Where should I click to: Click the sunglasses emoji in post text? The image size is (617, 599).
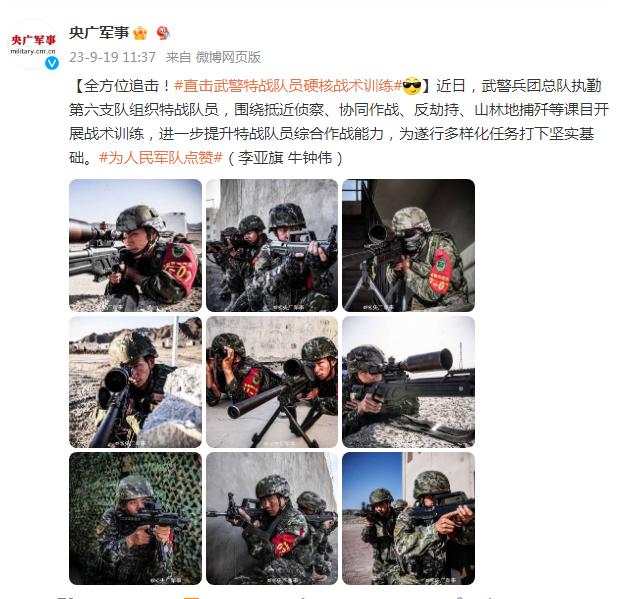[412, 86]
